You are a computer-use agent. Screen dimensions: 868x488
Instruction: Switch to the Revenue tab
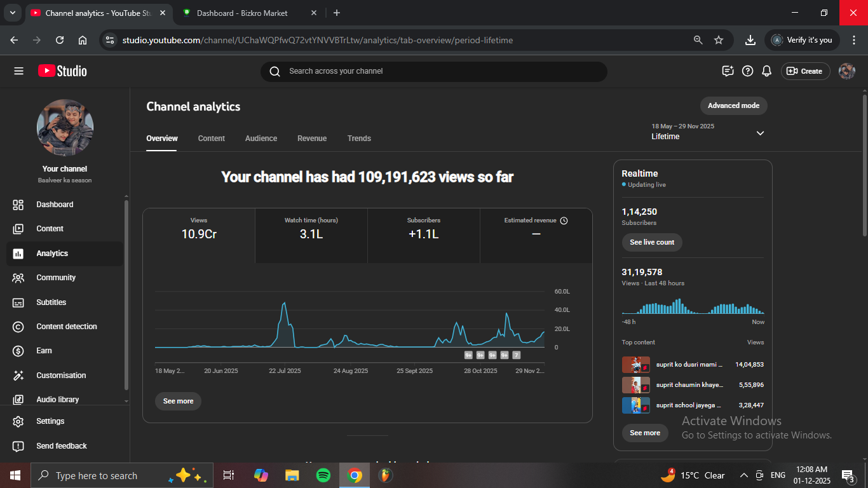[x=312, y=139]
